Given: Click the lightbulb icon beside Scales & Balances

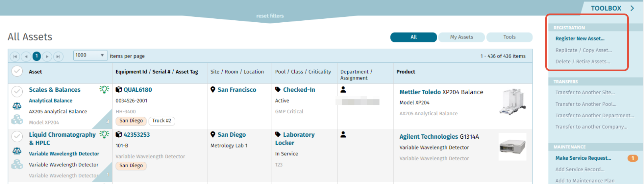Looking at the screenshot, I should pyautogui.click(x=104, y=89).
